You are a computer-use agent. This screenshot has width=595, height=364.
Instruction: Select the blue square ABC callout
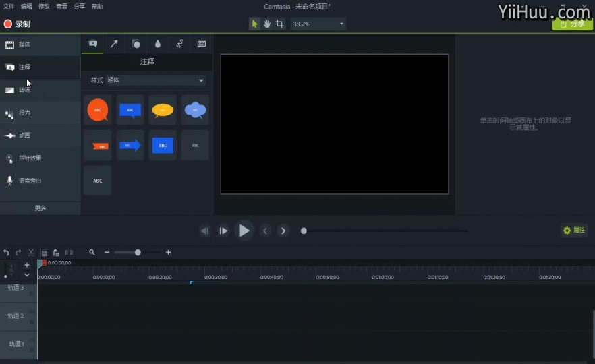[x=163, y=146]
